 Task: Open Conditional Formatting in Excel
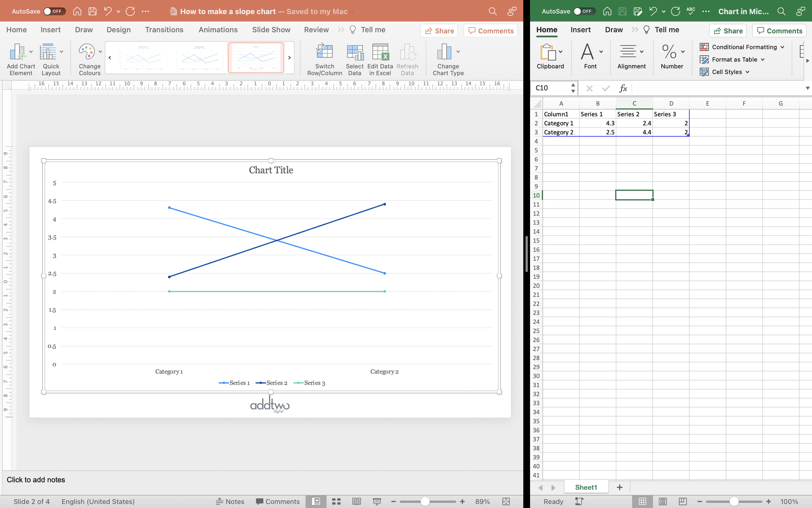743,47
